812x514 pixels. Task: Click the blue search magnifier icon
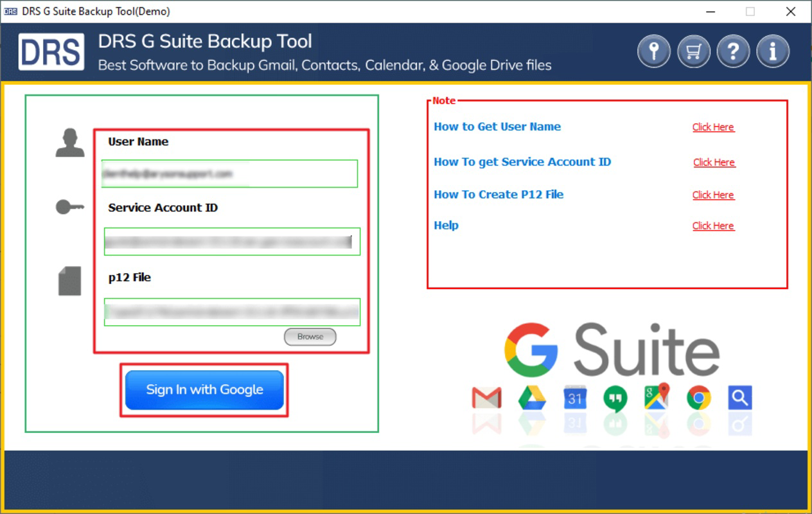point(740,398)
